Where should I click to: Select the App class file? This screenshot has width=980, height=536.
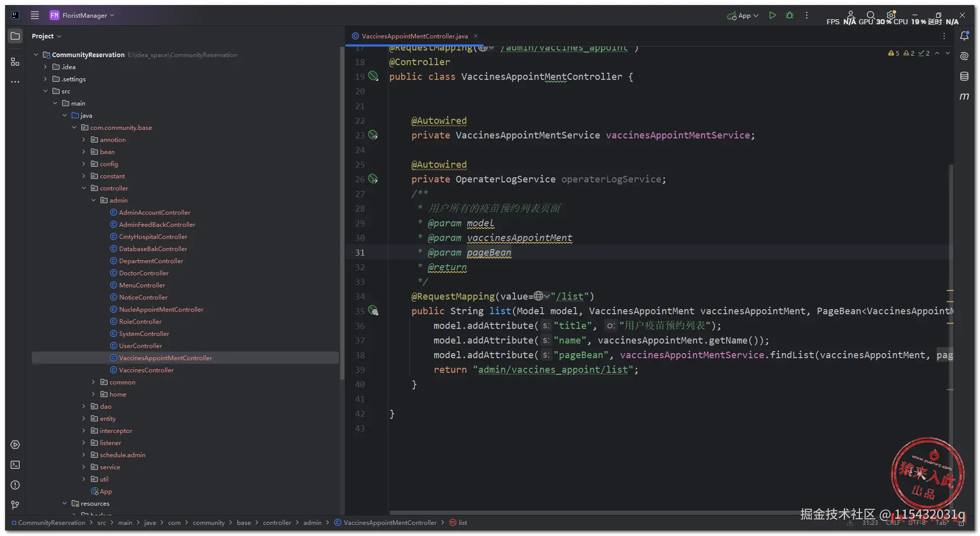pyautogui.click(x=101, y=491)
